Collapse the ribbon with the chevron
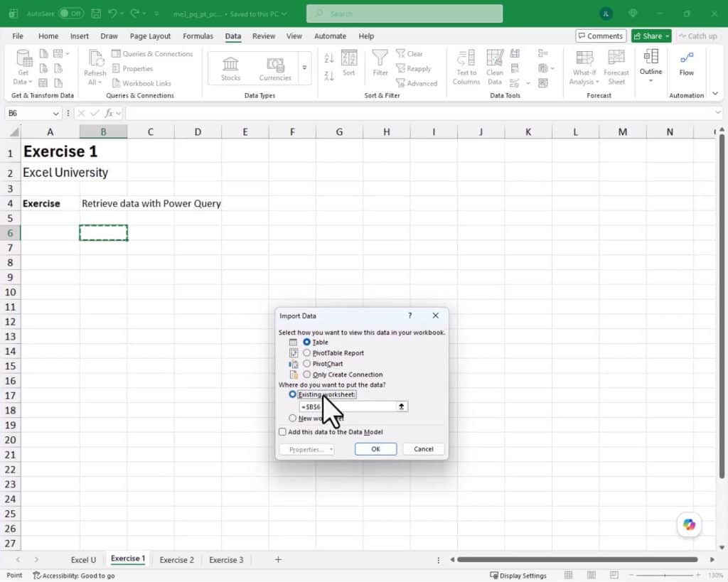Image resolution: width=728 pixels, height=582 pixels. pos(715,94)
